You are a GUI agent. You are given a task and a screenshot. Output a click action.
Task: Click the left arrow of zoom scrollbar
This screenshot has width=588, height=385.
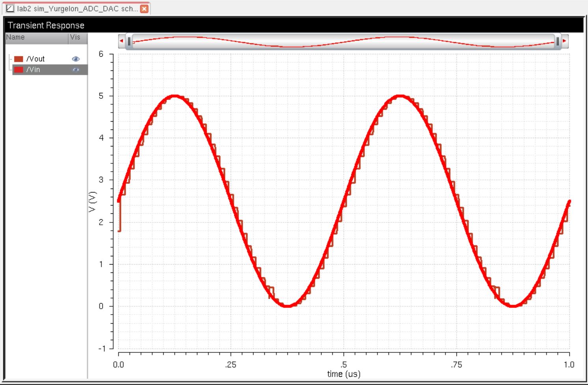pyautogui.click(x=121, y=41)
